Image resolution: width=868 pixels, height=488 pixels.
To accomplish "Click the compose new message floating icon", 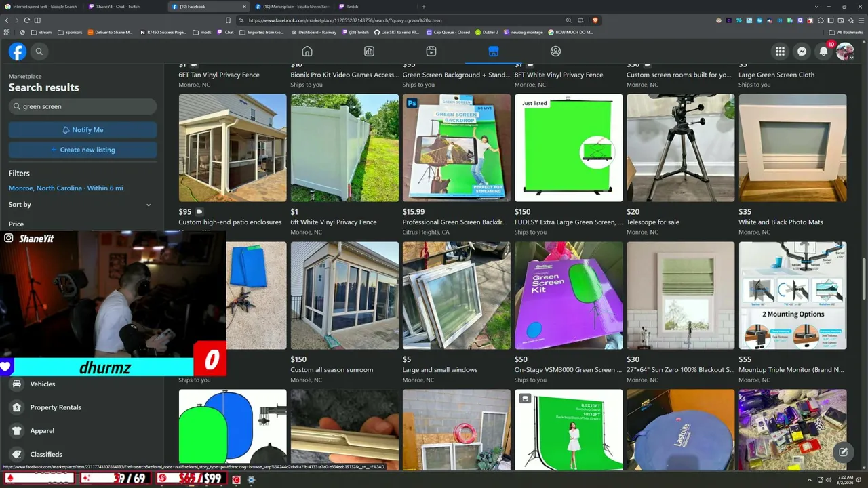I will [843, 452].
